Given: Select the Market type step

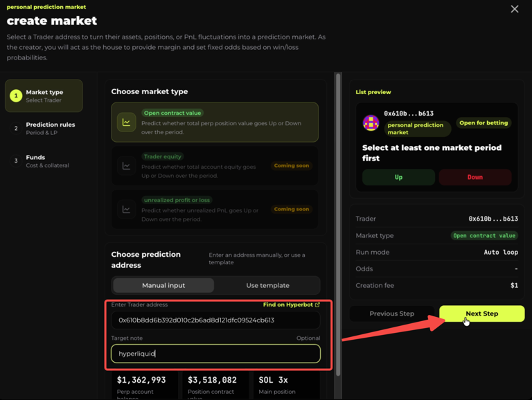Looking at the screenshot, I should point(44,96).
